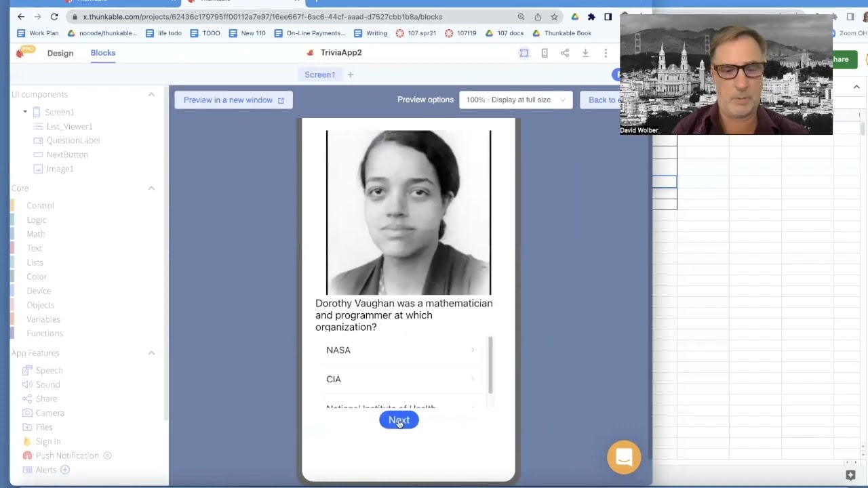Open the Logic blocks category
868x488 pixels.
(x=37, y=220)
